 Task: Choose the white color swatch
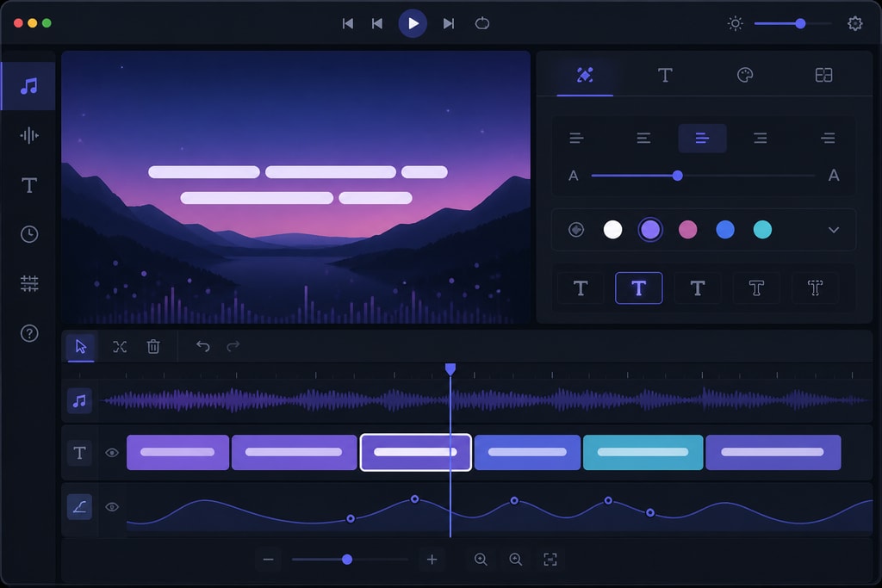click(x=612, y=229)
